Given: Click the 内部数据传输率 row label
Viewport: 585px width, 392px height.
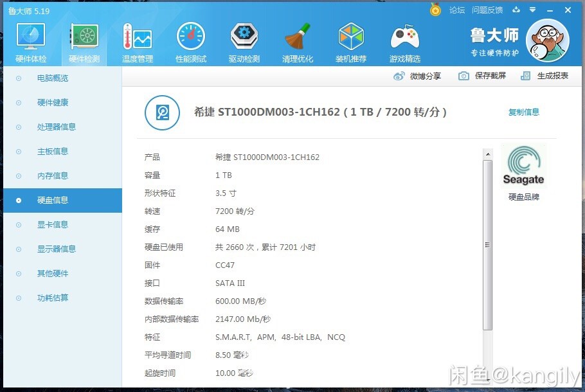Looking at the screenshot, I should (172, 319).
